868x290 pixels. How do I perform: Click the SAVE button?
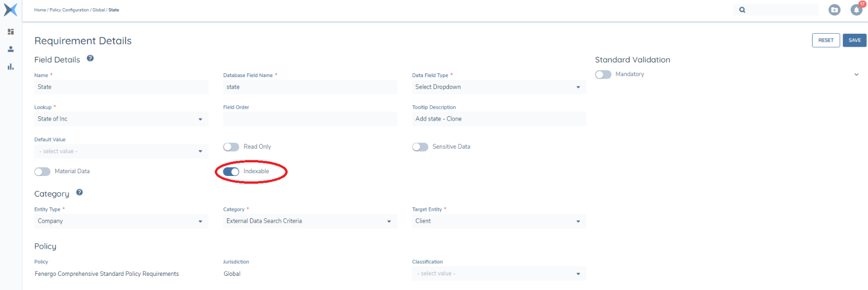pyautogui.click(x=854, y=40)
